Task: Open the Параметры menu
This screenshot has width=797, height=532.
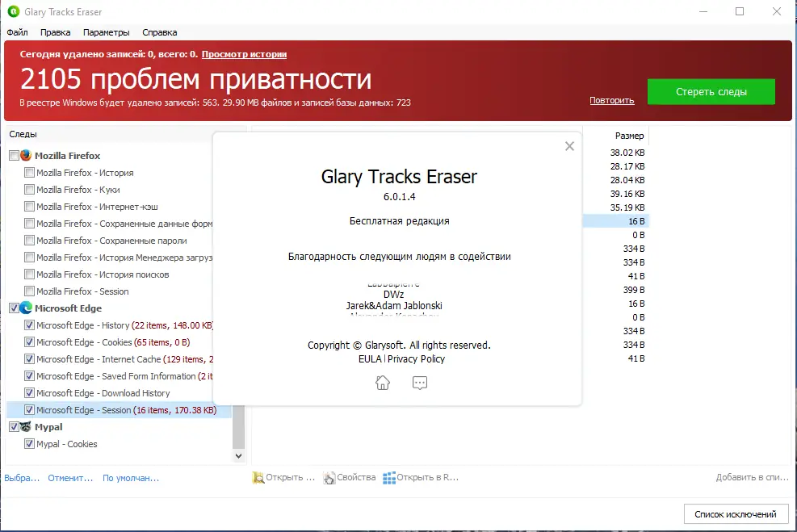Action: pyautogui.click(x=107, y=32)
